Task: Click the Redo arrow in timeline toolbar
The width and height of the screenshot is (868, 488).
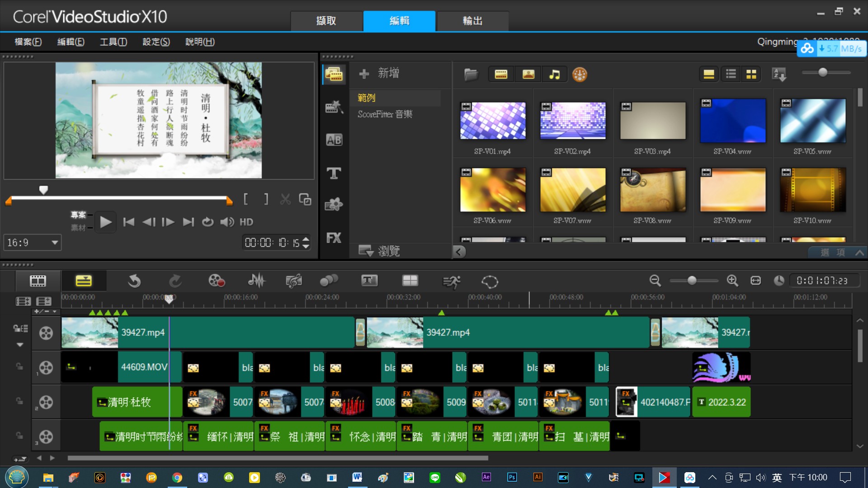Action: tap(175, 281)
